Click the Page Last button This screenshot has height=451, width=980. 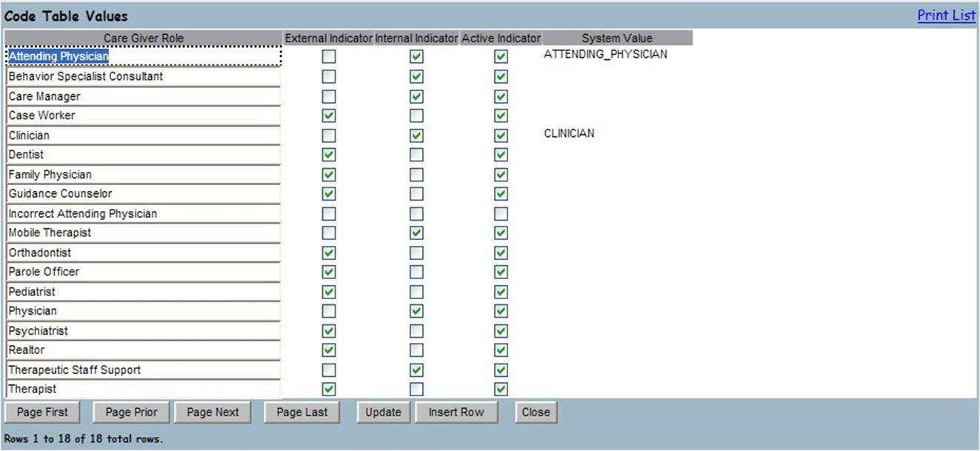(302, 412)
